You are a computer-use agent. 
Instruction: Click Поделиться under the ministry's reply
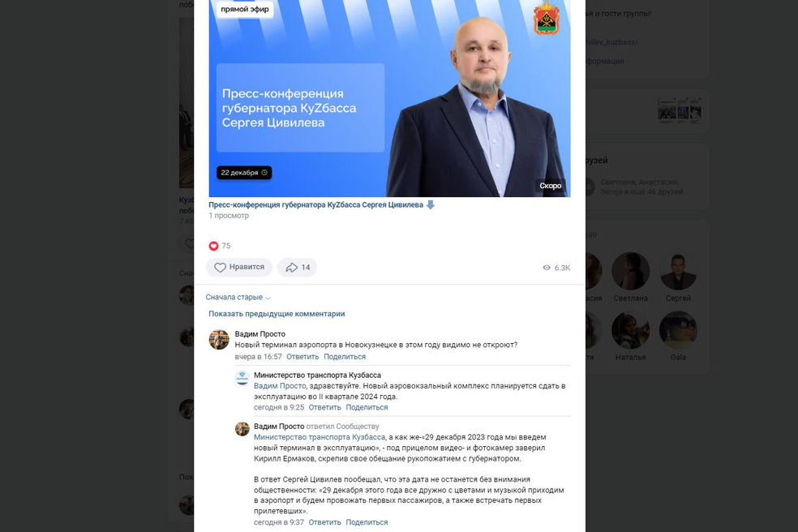(x=367, y=407)
